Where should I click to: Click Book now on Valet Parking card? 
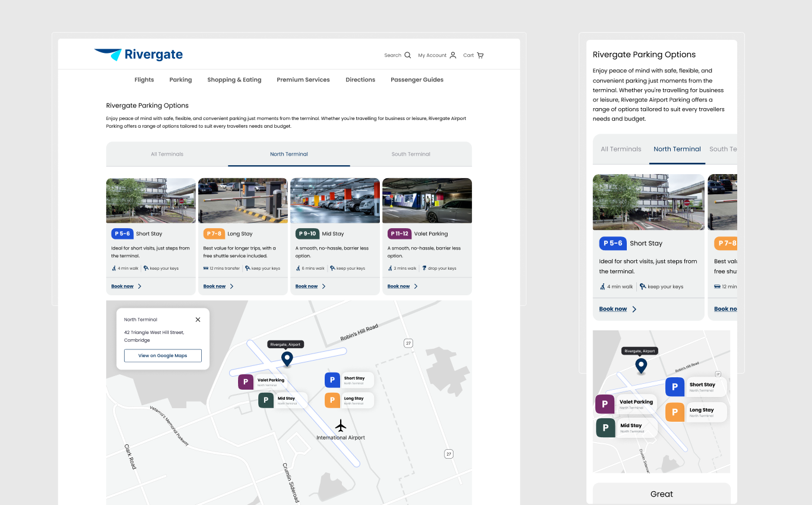398,286
